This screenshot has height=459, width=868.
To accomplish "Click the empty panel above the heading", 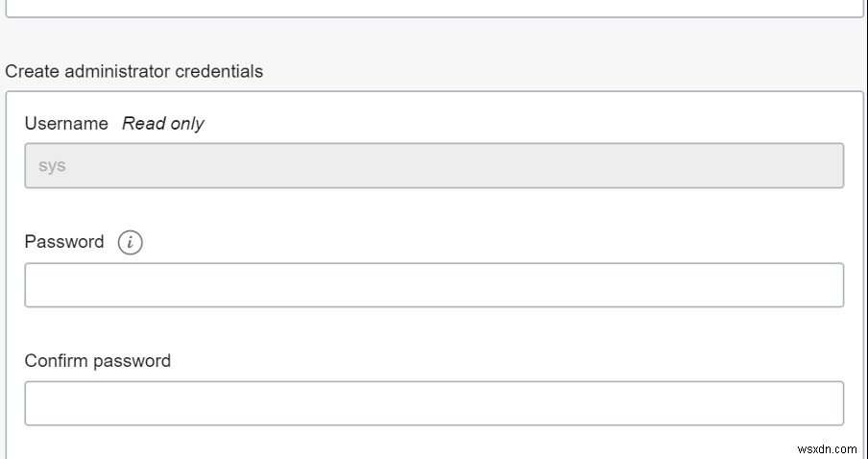I will pos(434,7).
